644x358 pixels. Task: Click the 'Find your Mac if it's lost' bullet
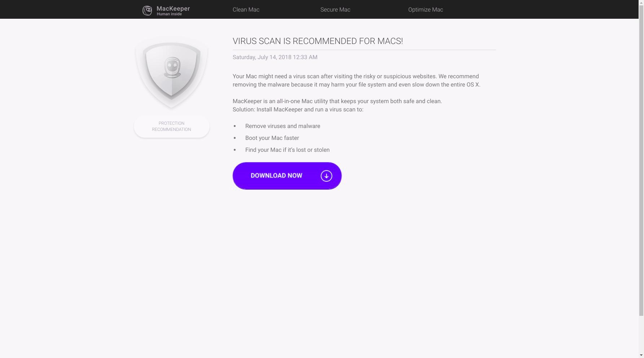click(288, 150)
